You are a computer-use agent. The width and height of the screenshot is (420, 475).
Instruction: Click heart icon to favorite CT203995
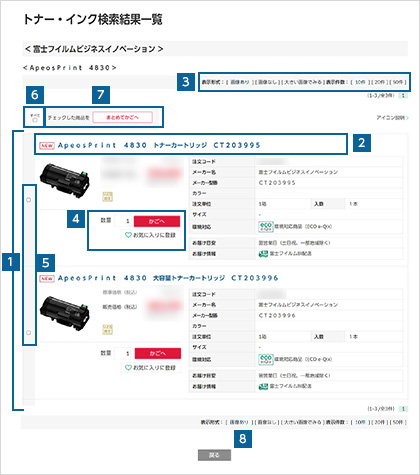(x=128, y=235)
